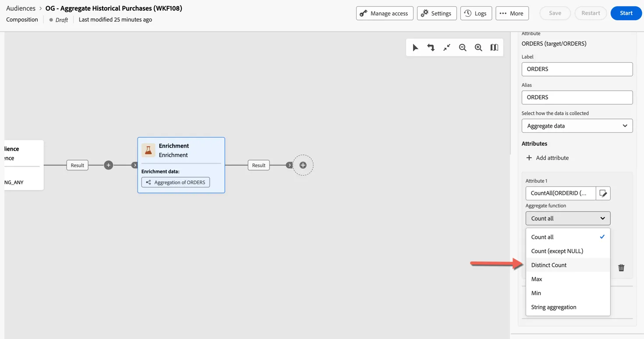Choose Count (except NULL) option
644x339 pixels.
pos(568,251)
